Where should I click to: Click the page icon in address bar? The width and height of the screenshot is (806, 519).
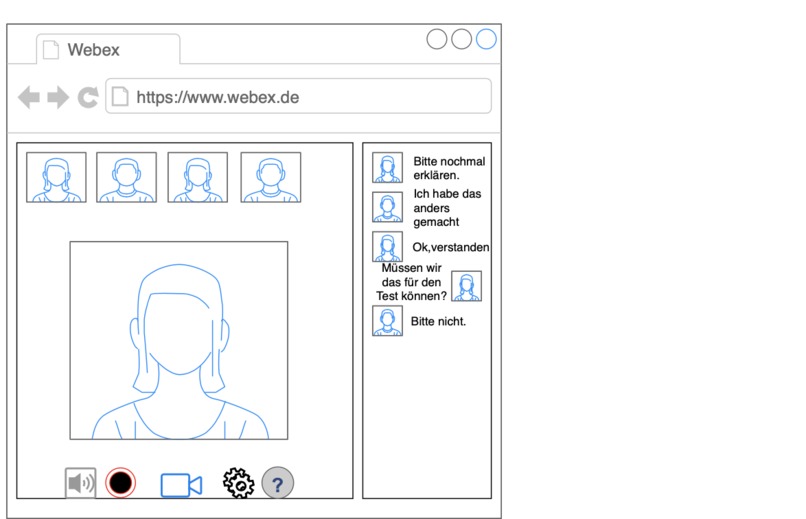coord(120,97)
